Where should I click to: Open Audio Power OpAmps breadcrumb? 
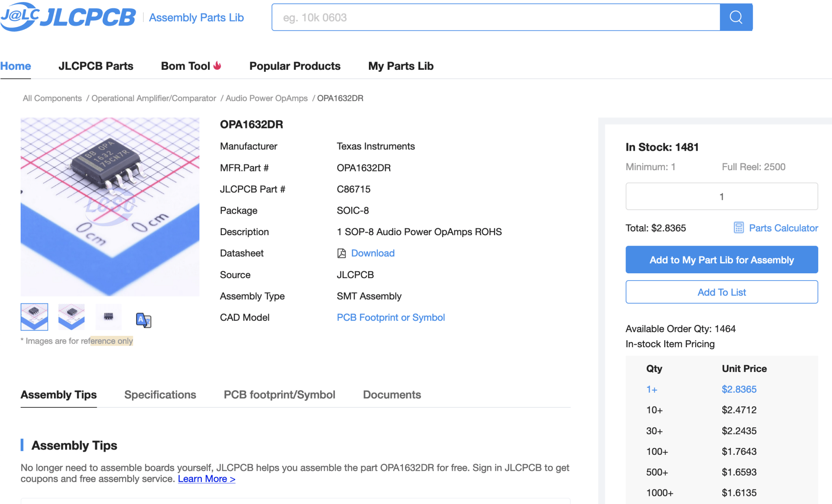266,98
